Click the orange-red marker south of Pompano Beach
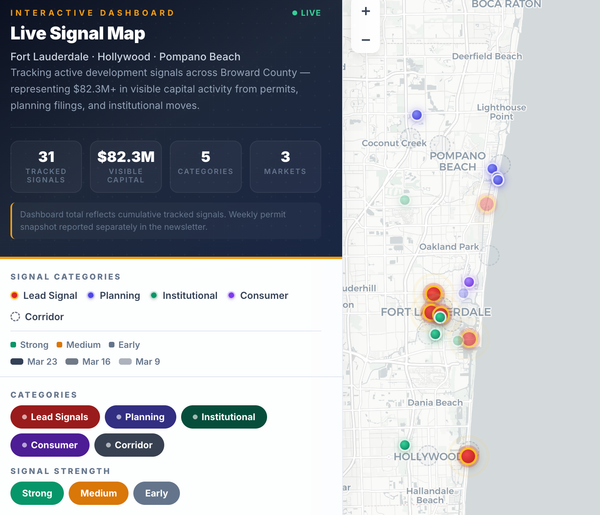The image size is (600, 515). coord(486,204)
